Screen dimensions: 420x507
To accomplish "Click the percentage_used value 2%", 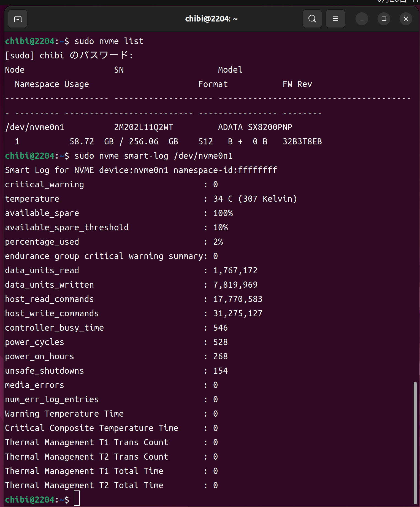I will coord(218,242).
